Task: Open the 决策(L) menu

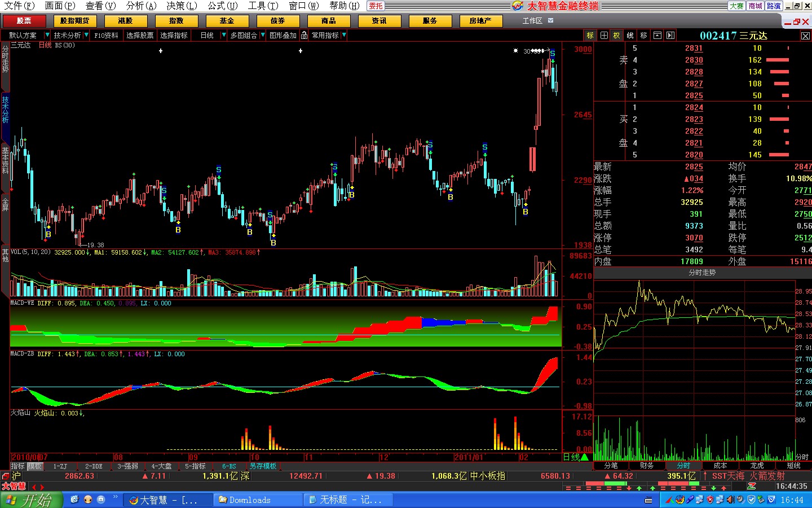Action: [182, 6]
